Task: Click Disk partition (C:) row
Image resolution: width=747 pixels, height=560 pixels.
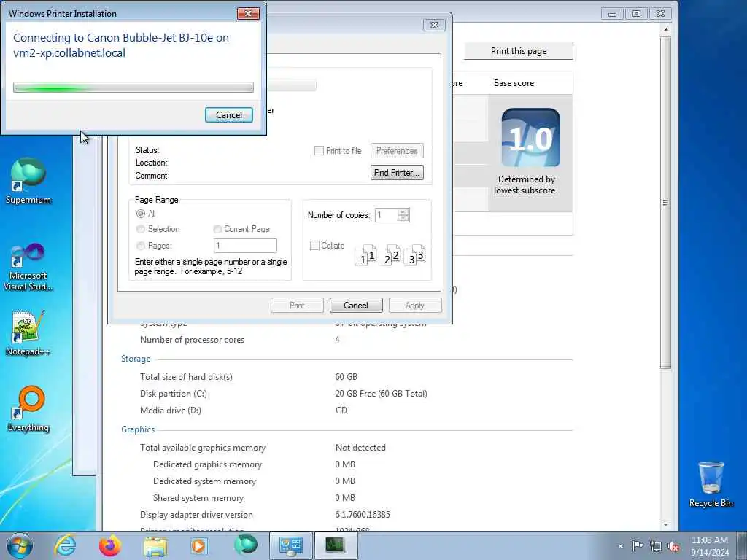Action: point(284,394)
